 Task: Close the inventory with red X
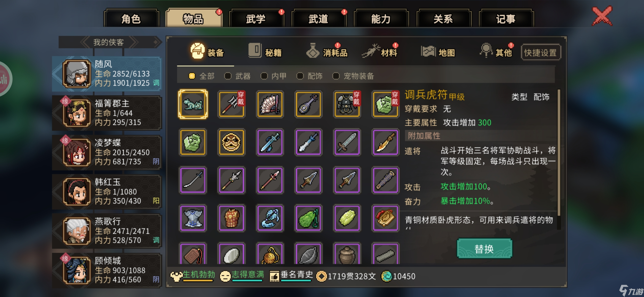[602, 16]
